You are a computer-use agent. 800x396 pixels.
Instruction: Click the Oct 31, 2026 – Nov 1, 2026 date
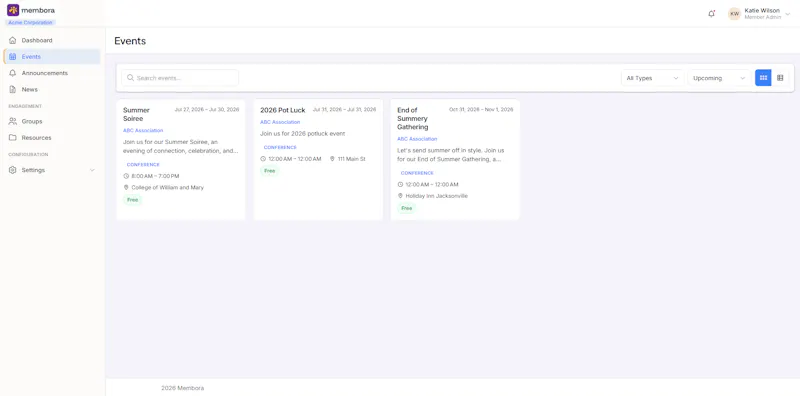(x=481, y=110)
